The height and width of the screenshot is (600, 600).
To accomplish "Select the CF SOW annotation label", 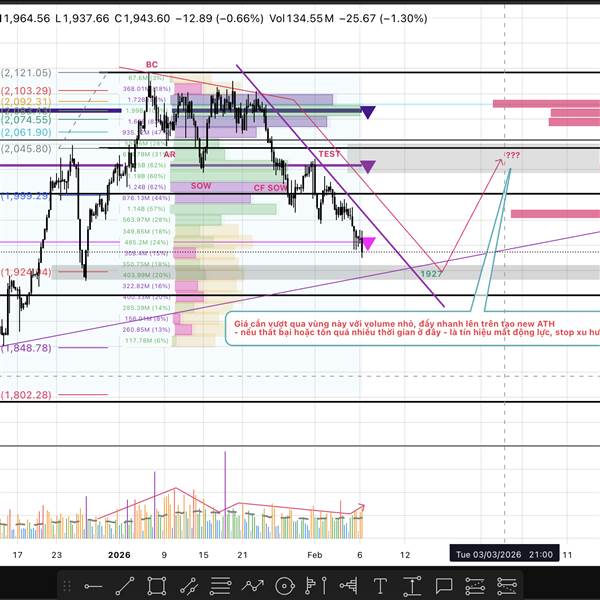I will click(x=270, y=188).
